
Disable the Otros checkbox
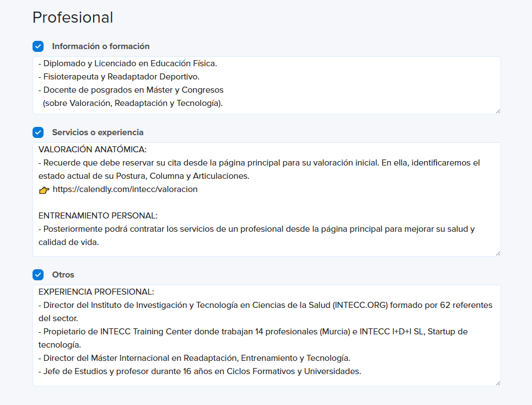click(x=38, y=275)
